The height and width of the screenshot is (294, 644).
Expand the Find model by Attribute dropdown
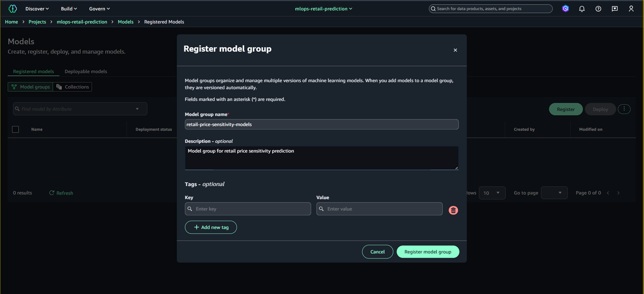tap(137, 109)
